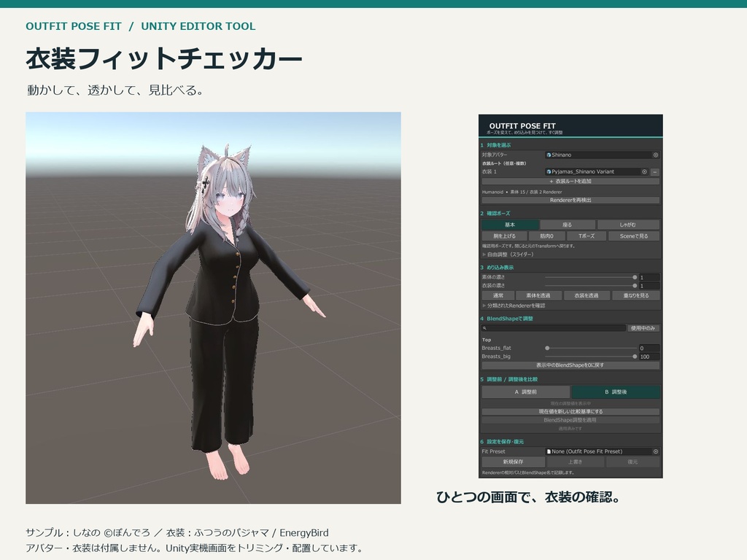Viewport: 747px width, 560px height.
Task: Select the 基本 pose
Action: 510,225
